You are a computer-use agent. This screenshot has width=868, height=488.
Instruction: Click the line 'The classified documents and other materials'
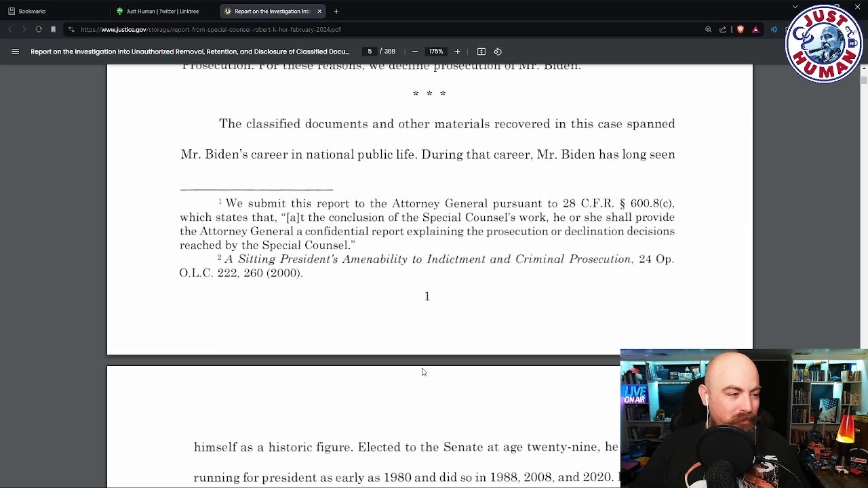(447, 123)
